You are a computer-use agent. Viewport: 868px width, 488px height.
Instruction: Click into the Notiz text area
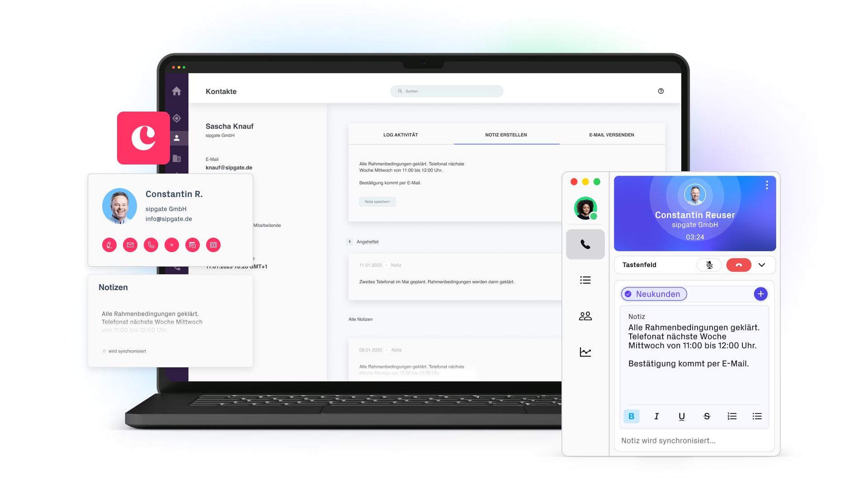point(694,355)
